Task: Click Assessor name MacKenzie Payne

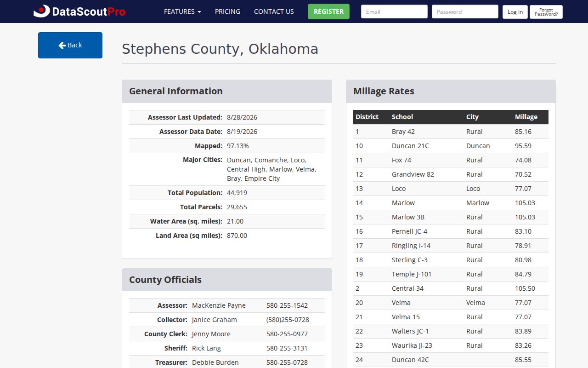Action: point(219,305)
